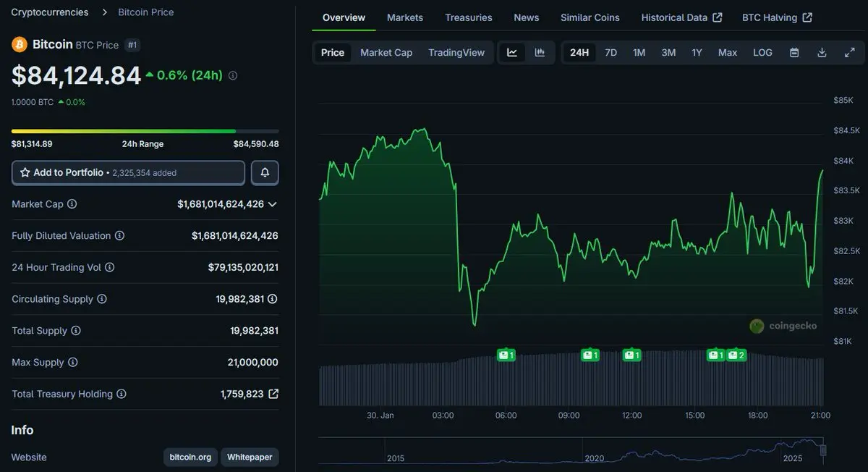Open the Similar Coins tab
The height and width of the screenshot is (472, 868).
pos(590,17)
